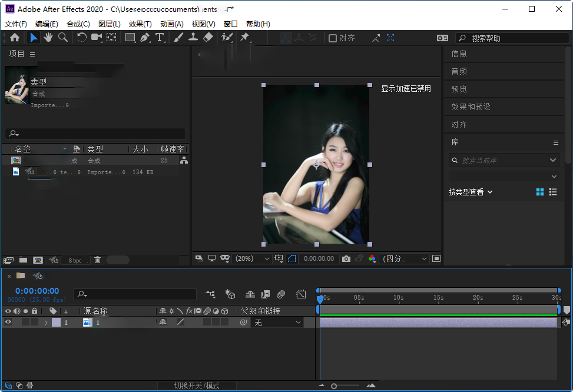Create a new composition from project panel

click(x=38, y=260)
